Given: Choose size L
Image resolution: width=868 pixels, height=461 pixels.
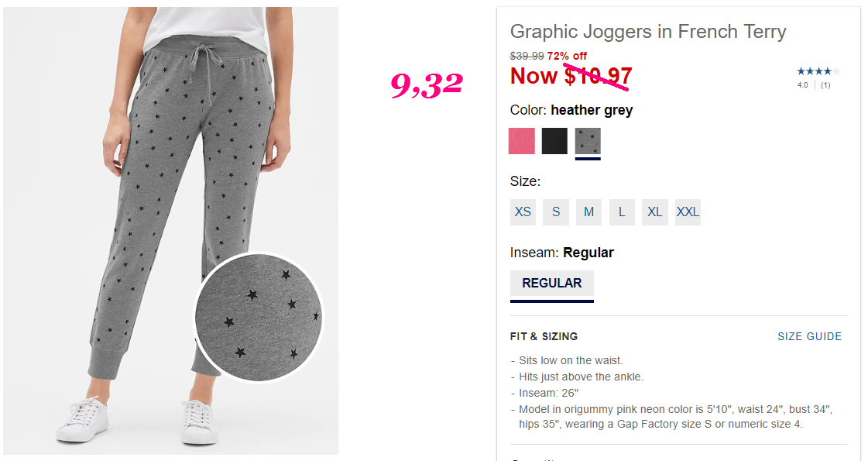Looking at the screenshot, I should [622, 212].
